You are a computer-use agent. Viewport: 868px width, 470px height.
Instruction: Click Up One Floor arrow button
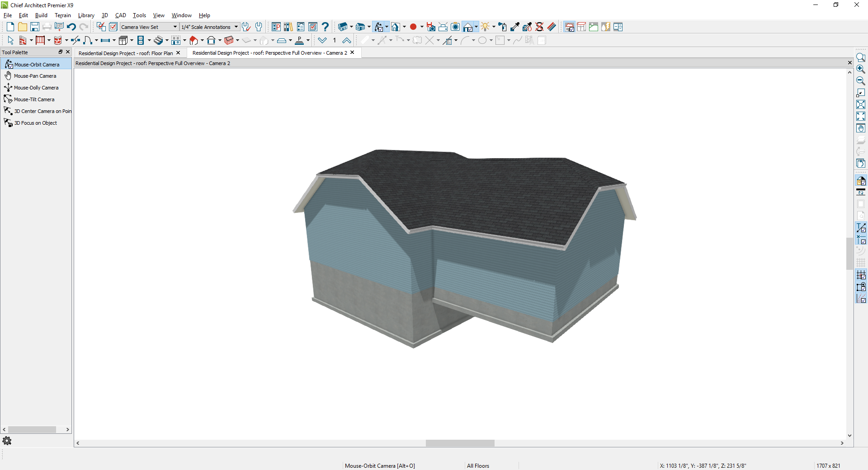pyautogui.click(x=347, y=41)
